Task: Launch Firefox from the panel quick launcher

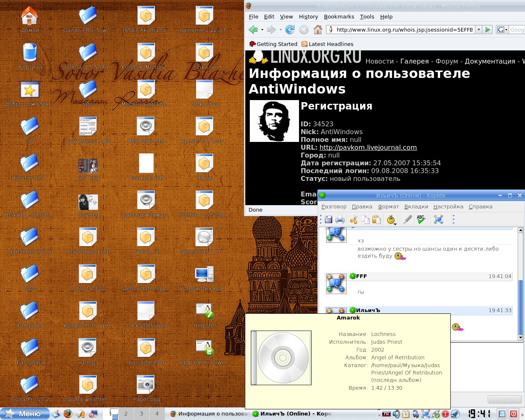Action: pos(68,414)
